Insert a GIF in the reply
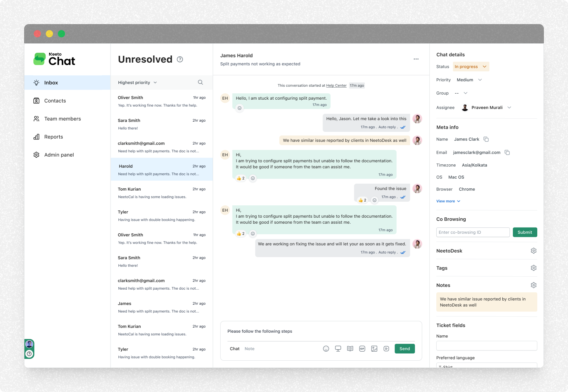The height and width of the screenshot is (392, 568). click(x=362, y=349)
